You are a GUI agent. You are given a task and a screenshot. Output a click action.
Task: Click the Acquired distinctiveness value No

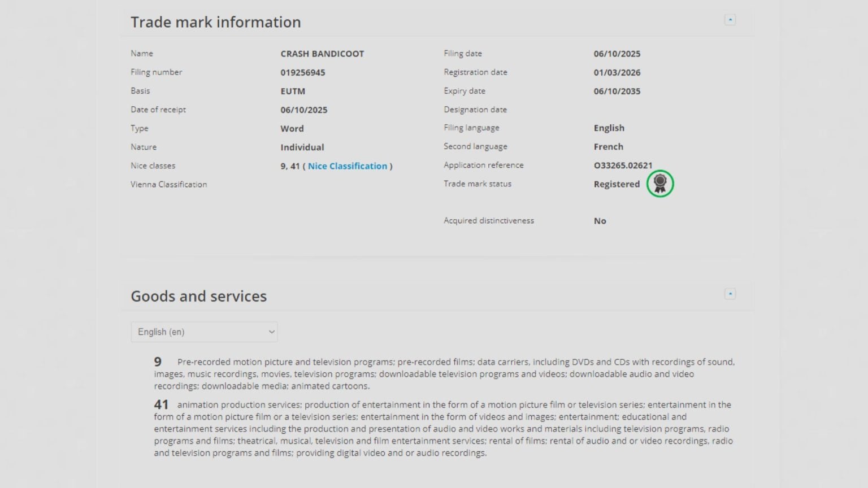tap(600, 221)
